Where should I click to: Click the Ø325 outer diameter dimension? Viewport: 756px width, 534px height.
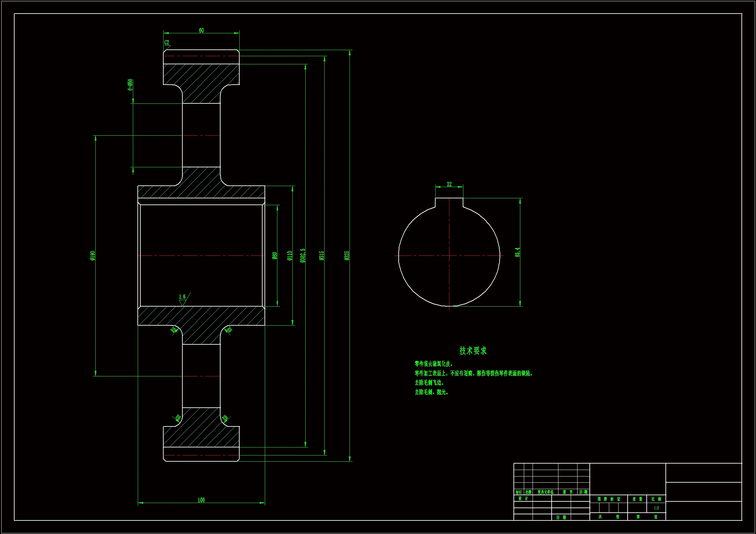347,256
